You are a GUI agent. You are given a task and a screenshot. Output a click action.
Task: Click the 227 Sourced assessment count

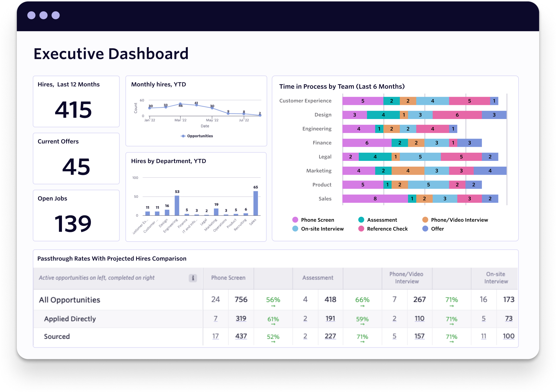[x=330, y=336]
